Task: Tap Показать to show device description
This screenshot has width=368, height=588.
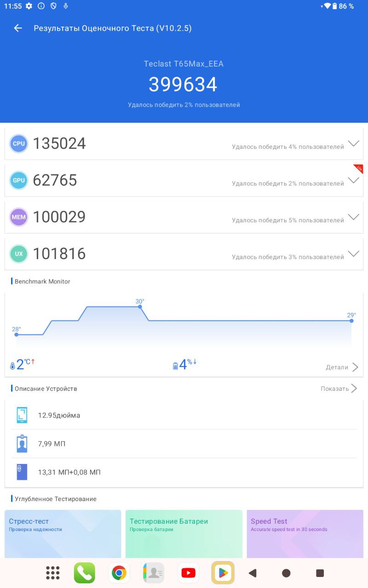Action: click(339, 389)
